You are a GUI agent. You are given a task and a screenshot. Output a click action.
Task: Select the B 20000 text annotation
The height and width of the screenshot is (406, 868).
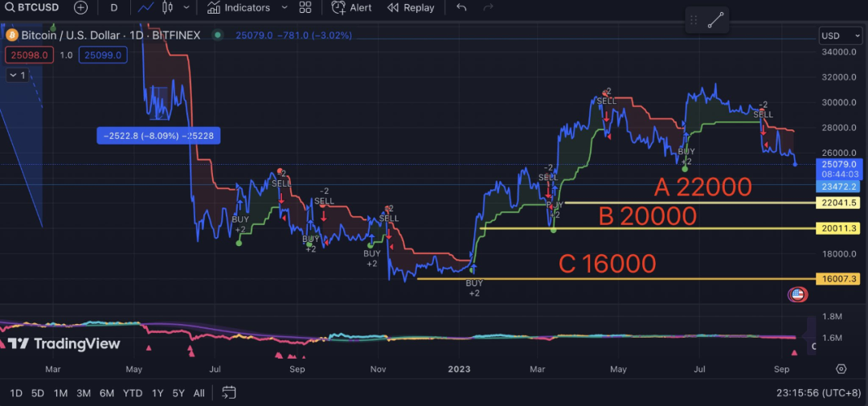[x=648, y=216]
